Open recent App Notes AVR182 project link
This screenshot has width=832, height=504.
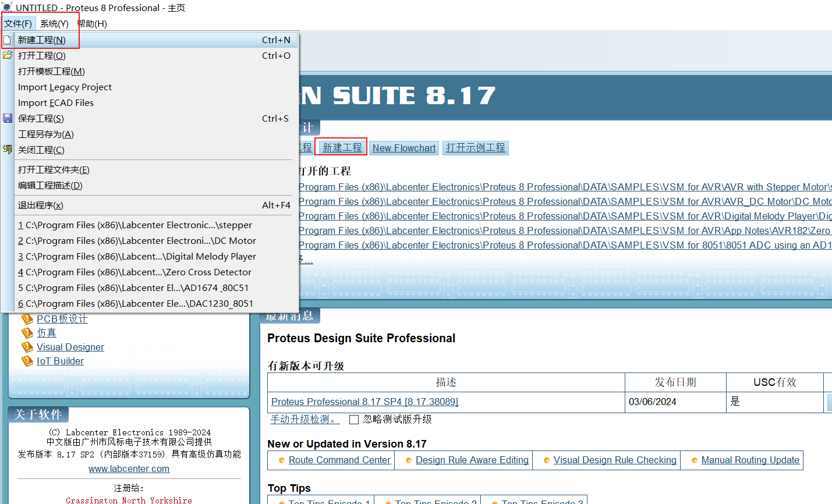[565, 231]
